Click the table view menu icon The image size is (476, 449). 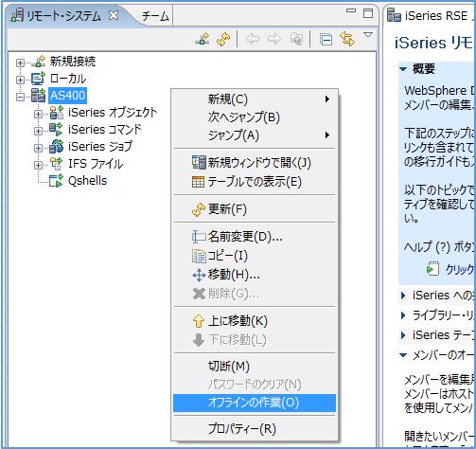198,182
